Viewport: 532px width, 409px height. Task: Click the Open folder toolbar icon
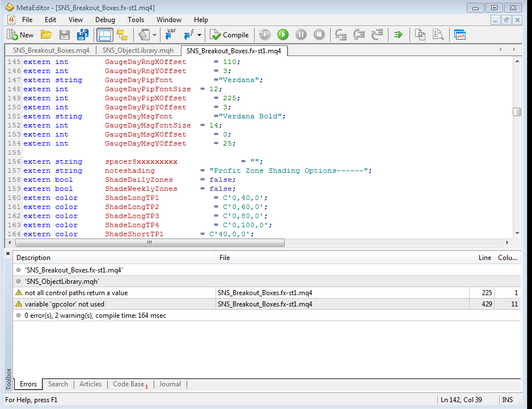[x=47, y=35]
